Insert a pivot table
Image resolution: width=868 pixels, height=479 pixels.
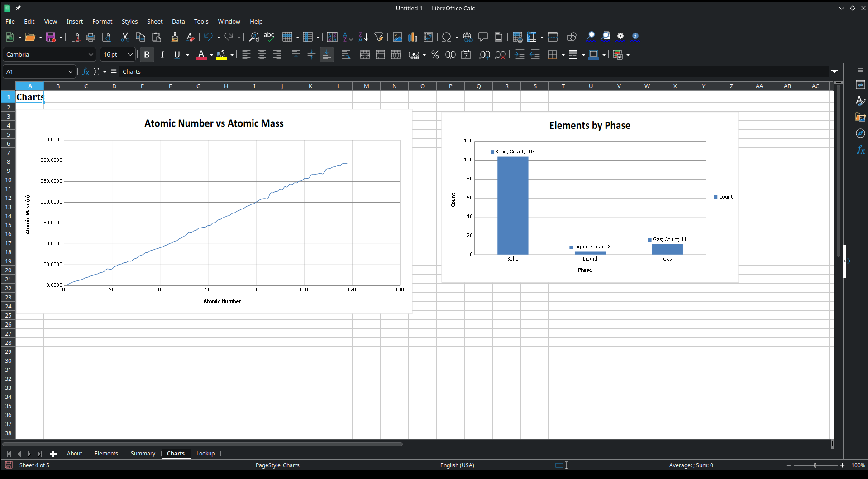(x=428, y=37)
